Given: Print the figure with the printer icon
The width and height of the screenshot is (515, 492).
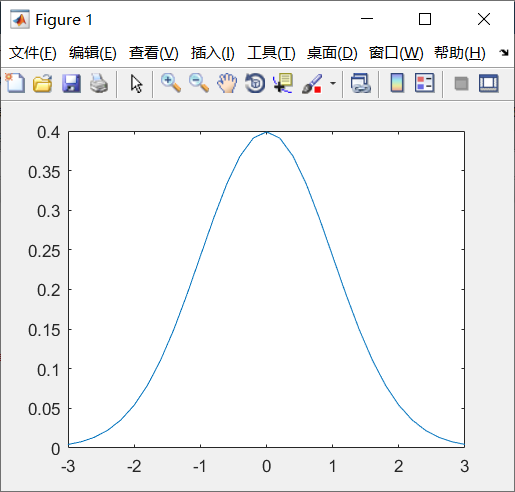Looking at the screenshot, I should click(99, 83).
